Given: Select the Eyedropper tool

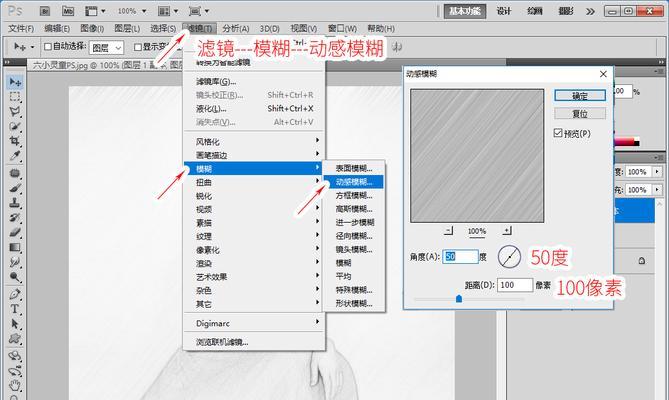Looking at the screenshot, I should [15, 156].
